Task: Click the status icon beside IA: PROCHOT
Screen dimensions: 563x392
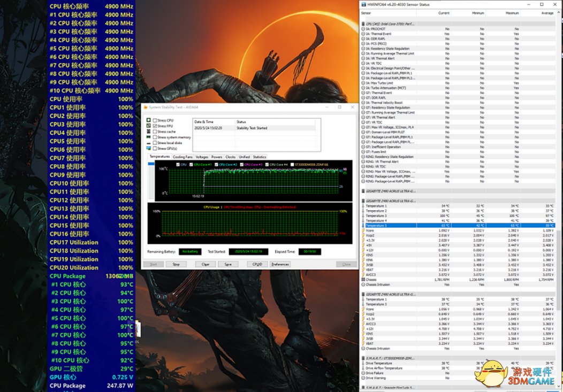Action: click(x=363, y=29)
